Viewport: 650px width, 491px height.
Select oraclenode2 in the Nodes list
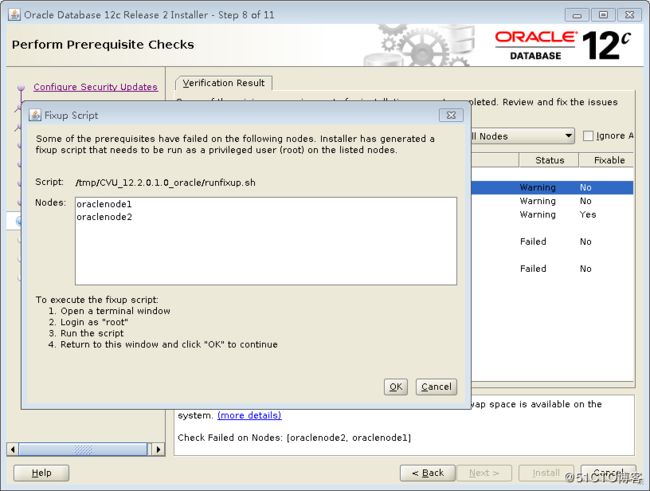pyautogui.click(x=104, y=217)
